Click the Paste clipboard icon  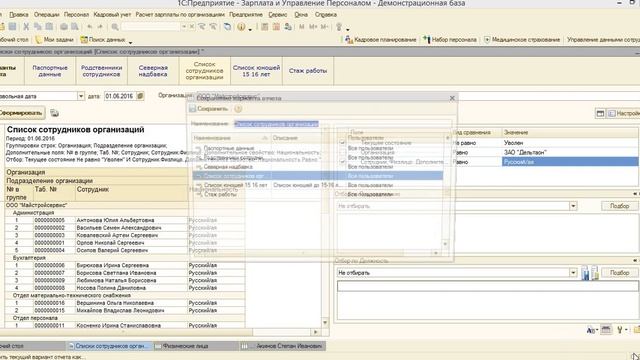(x=49, y=27)
